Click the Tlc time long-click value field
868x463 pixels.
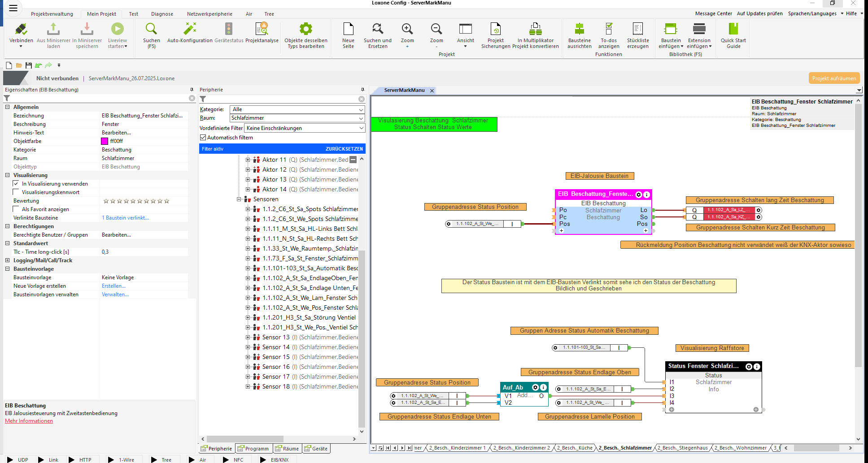(x=144, y=252)
